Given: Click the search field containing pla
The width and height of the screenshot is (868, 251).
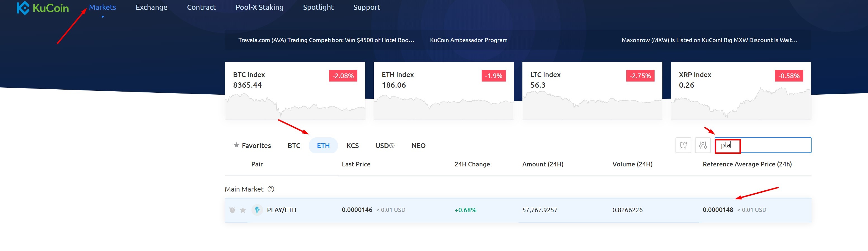Looking at the screenshot, I should [763, 145].
